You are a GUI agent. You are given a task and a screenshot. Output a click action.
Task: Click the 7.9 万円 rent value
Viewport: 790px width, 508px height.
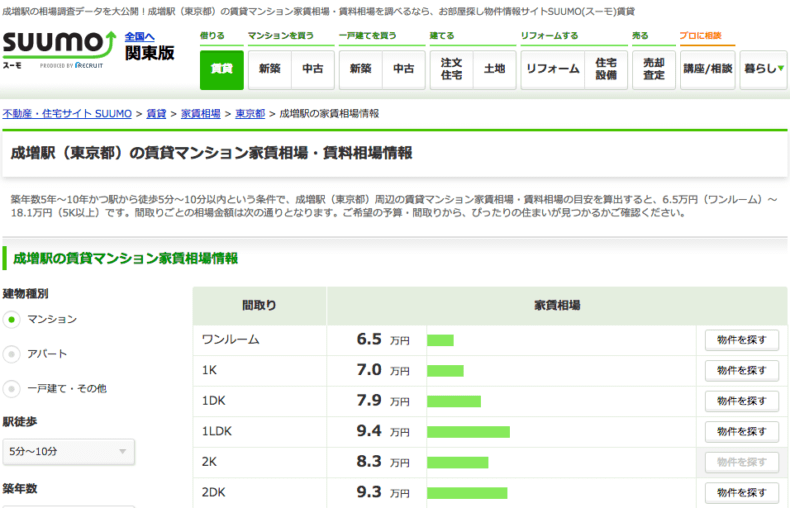[x=383, y=401]
